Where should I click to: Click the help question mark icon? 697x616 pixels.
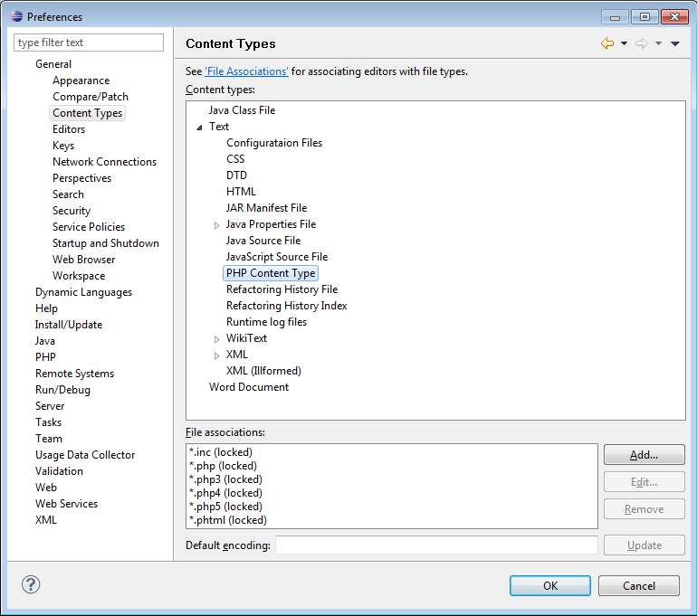coord(31,585)
